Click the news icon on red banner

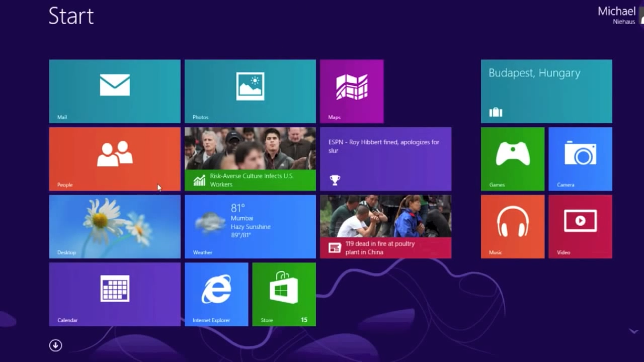335,247
